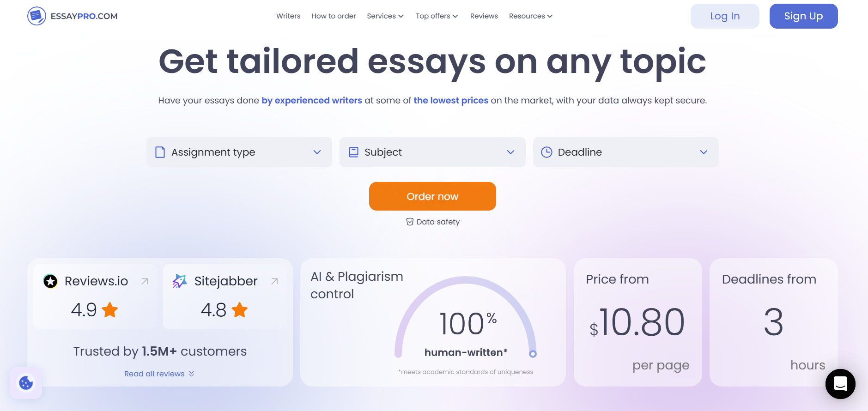Open cookie settings icon
Image resolution: width=868 pixels, height=411 pixels.
click(26, 383)
